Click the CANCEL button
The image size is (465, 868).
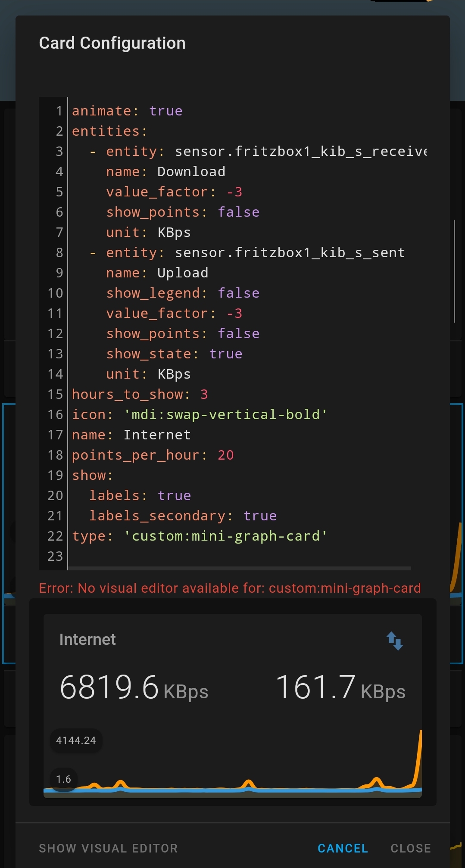(342, 848)
